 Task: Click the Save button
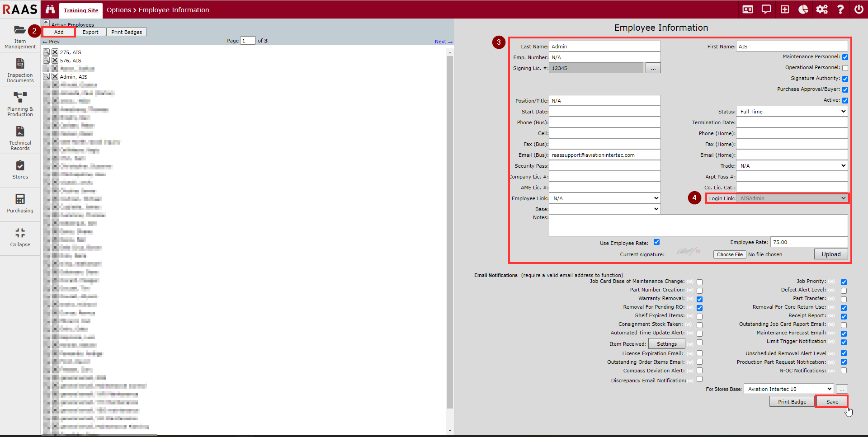pos(832,402)
